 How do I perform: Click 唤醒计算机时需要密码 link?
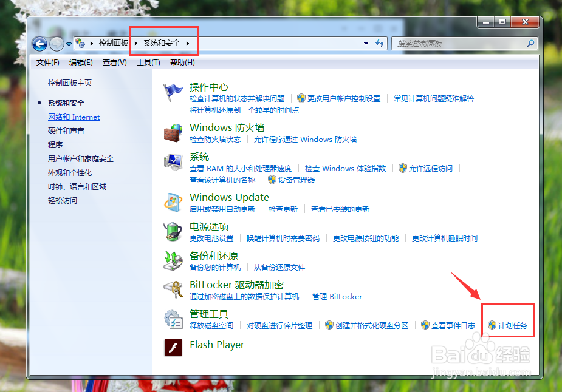click(x=283, y=238)
